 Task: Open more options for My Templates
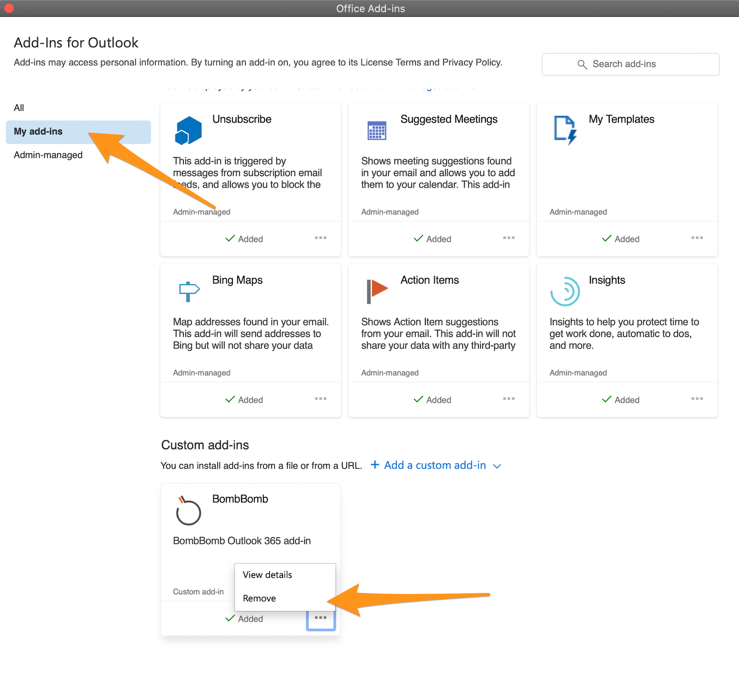point(697,238)
